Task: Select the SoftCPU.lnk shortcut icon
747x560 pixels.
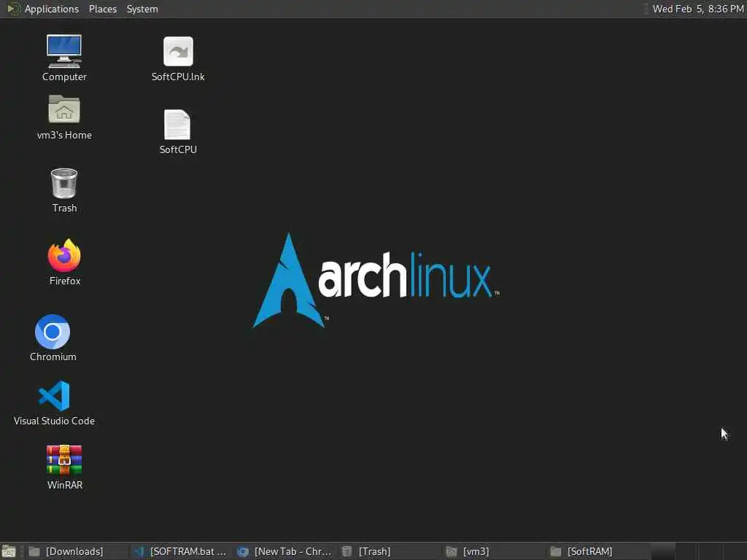Action: (178, 58)
